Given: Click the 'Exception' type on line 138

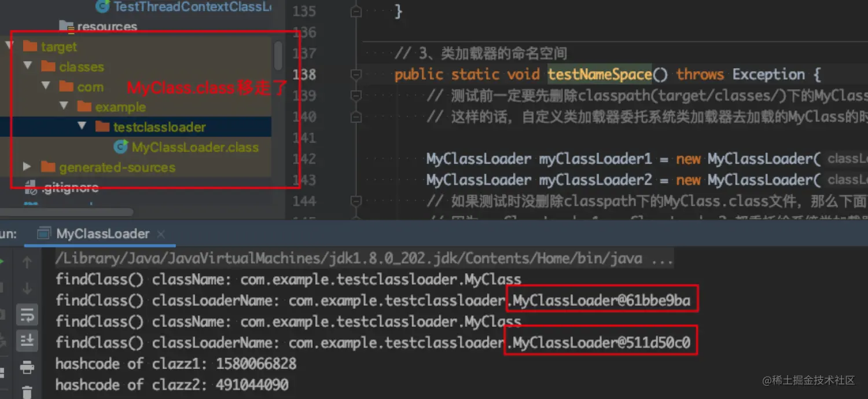Looking at the screenshot, I should pos(768,75).
